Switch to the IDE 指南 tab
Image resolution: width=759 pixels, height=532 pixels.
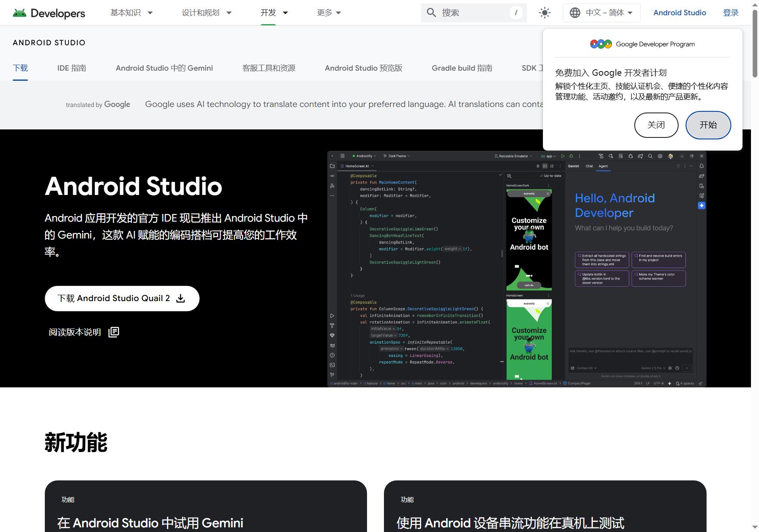coord(72,68)
